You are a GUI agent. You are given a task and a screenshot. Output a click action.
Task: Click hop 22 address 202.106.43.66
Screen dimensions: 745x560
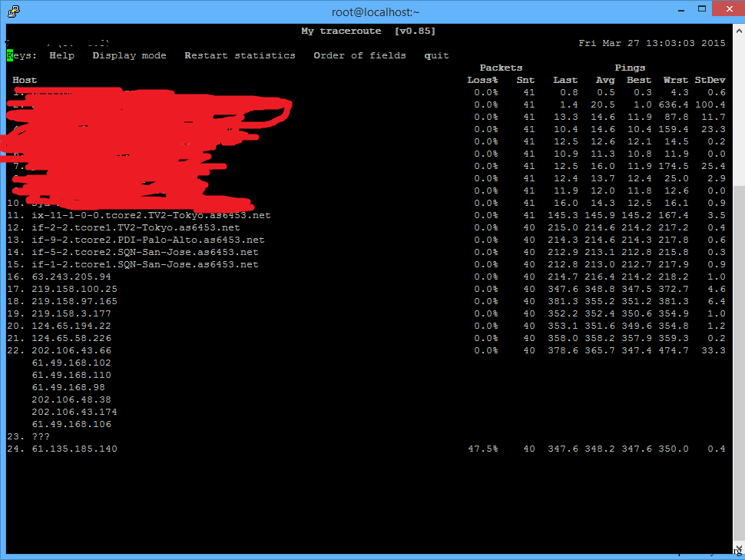(71, 351)
